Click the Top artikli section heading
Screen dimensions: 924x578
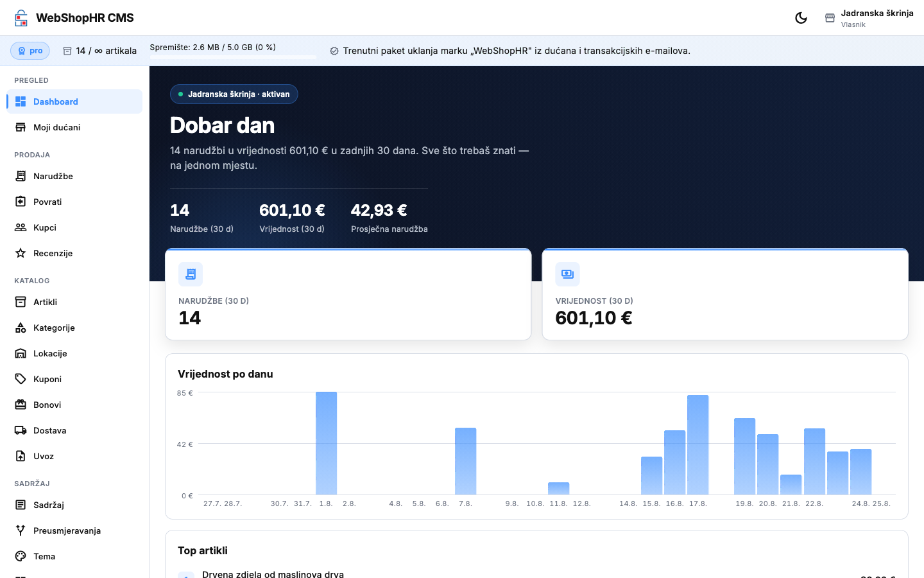click(203, 550)
